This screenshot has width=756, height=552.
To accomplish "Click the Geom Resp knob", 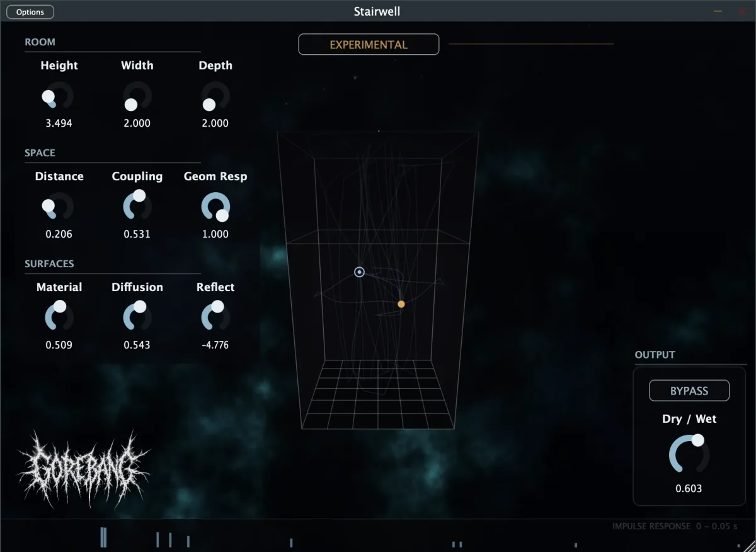I will pos(215,207).
